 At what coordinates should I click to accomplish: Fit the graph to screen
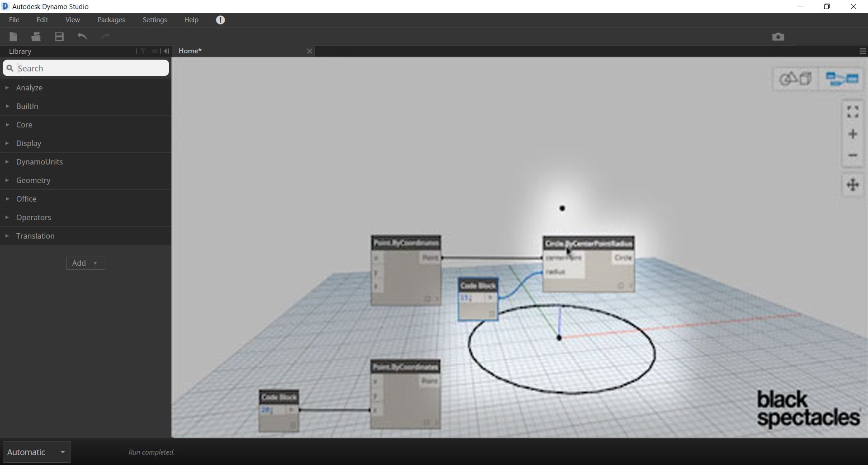click(x=853, y=111)
